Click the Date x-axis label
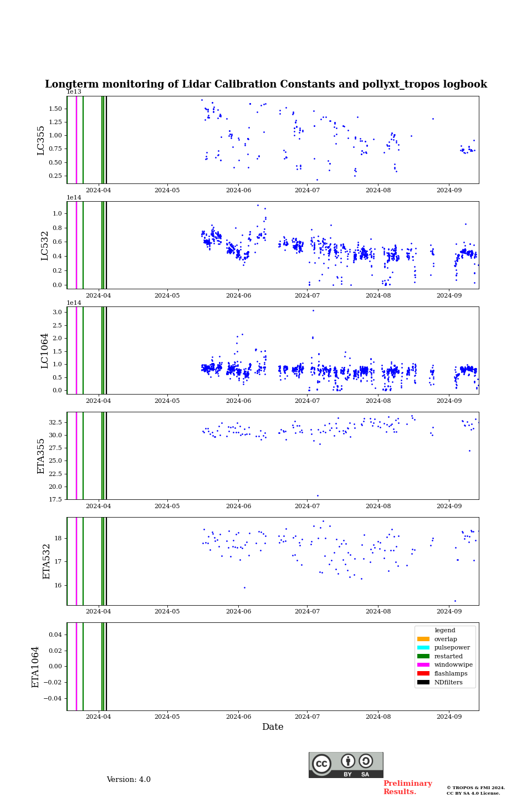 click(273, 727)
